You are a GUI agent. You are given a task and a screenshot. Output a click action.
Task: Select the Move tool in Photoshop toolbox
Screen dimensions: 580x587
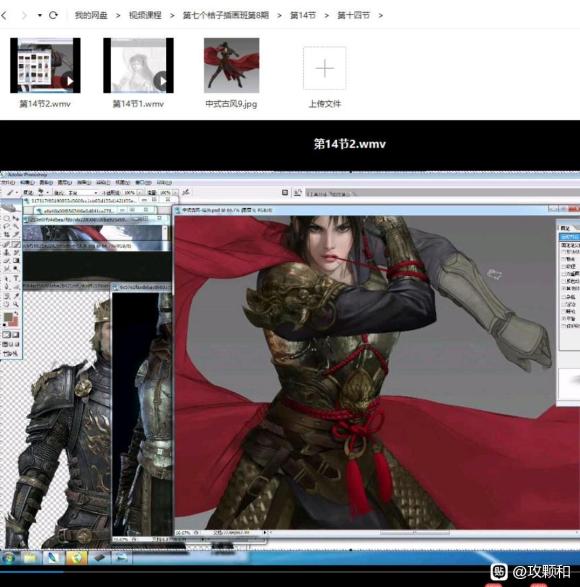[x=16, y=218]
